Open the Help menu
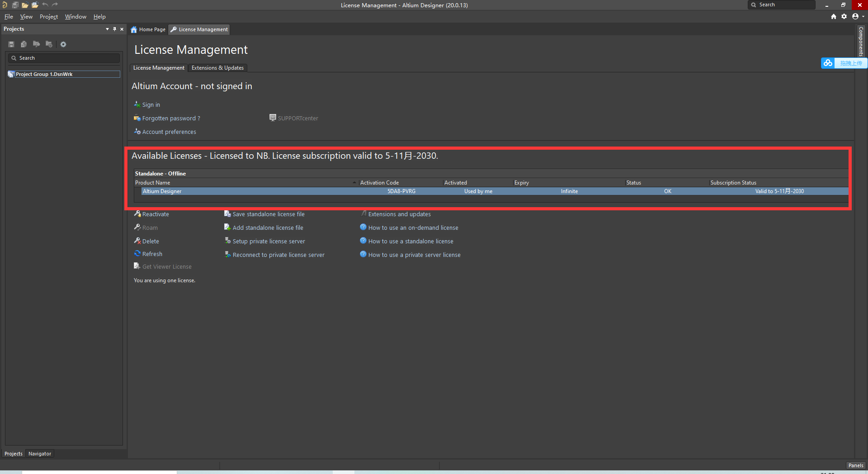Screen dimensions: 868x474 tap(99, 17)
